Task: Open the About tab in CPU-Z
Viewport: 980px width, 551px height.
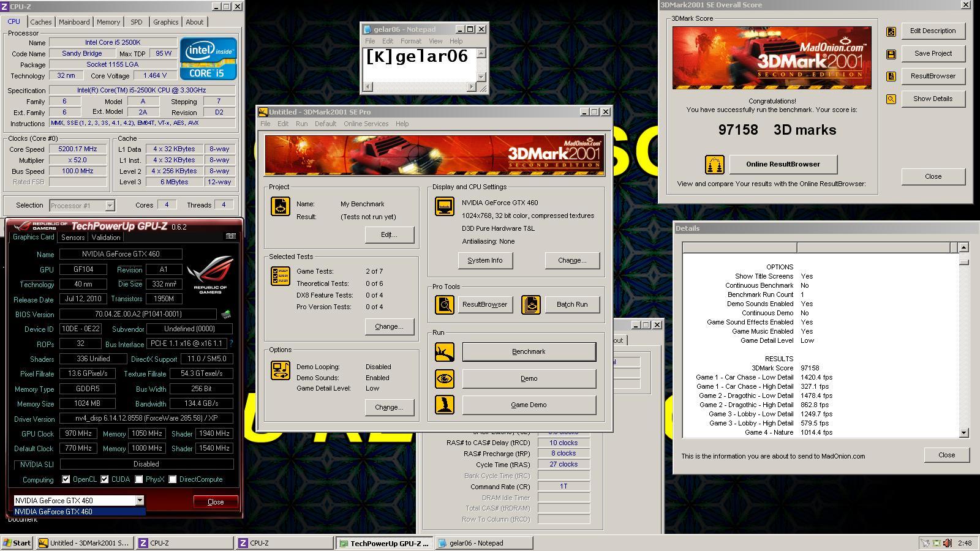Action: click(195, 22)
